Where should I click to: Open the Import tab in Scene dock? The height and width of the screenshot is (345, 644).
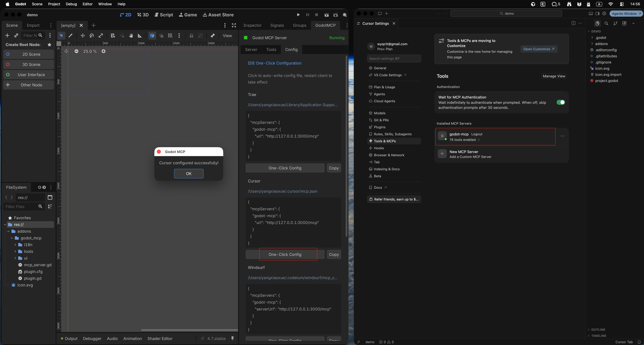click(x=33, y=25)
